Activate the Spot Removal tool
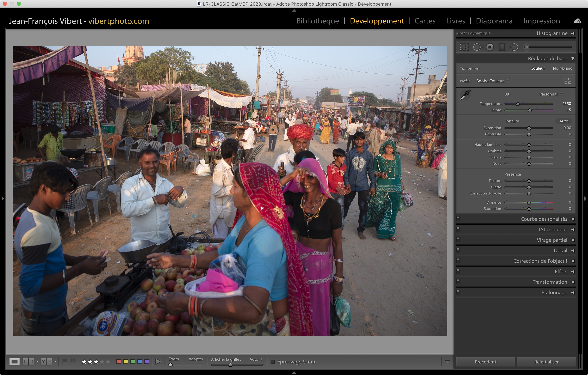Viewport: 588px width, 375px height. (477, 47)
